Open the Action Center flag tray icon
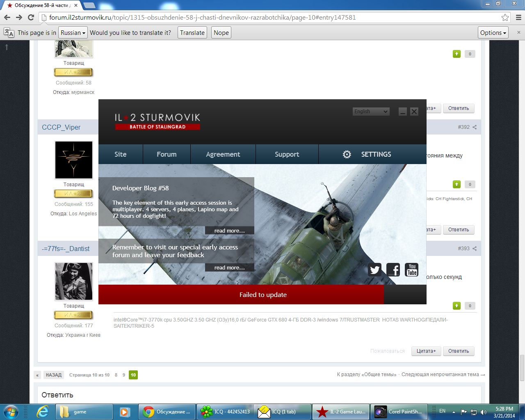This screenshot has width=525, height=420. (464, 412)
